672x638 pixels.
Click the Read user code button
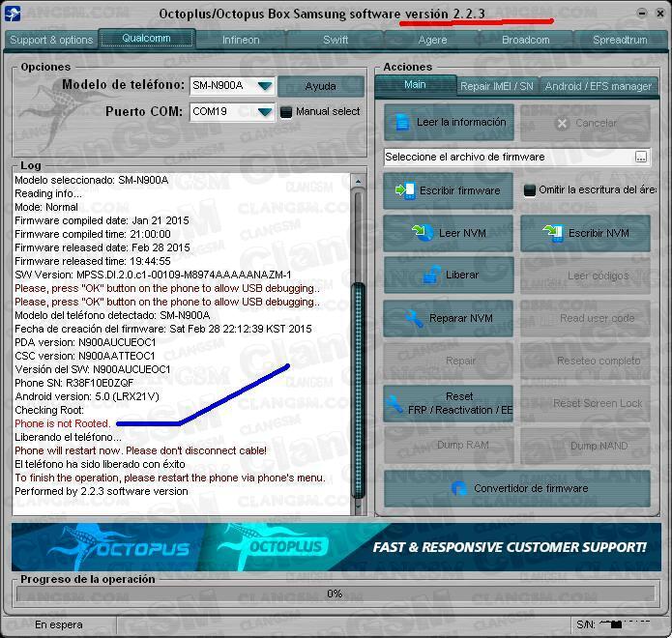tap(585, 318)
